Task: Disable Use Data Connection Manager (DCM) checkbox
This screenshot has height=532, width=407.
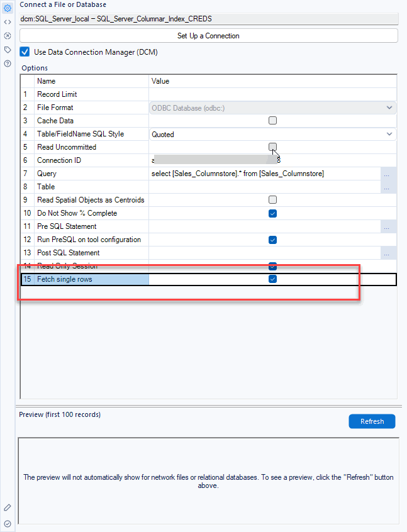Action: (25, 52)
